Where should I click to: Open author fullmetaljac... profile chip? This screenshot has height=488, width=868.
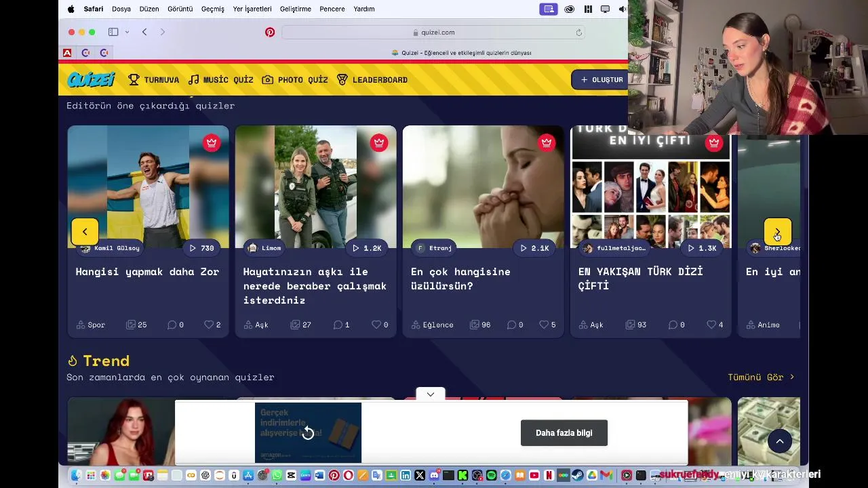tap(614, 248)
